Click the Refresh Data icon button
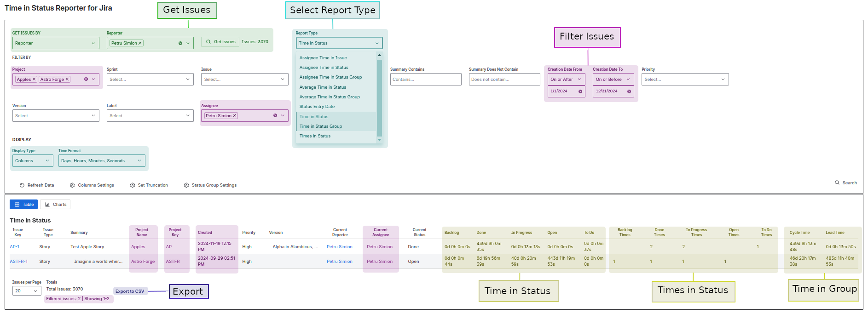Image resolution: width=868 pixels, height=319 pixels. (x=22, y=185)
